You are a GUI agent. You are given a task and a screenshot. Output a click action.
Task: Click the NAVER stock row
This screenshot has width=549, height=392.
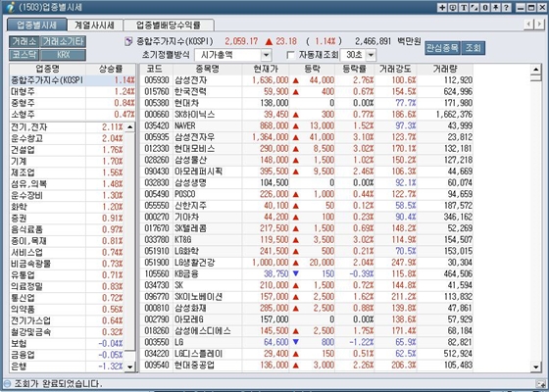(x=307, y=125)
